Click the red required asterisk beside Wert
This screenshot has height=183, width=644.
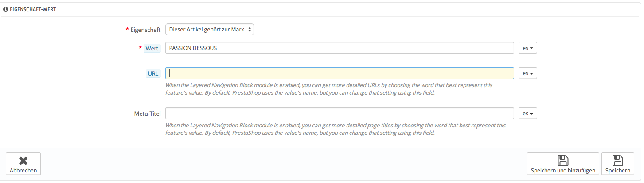pos(141,48)
